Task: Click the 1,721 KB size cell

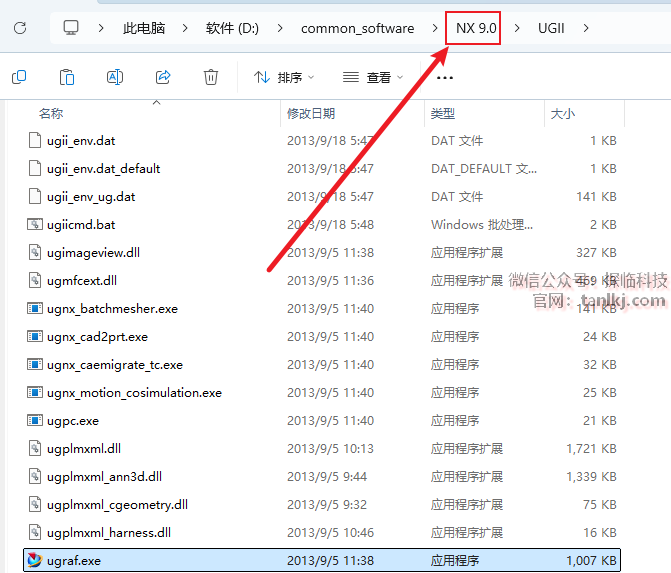Action: (591, 449)
